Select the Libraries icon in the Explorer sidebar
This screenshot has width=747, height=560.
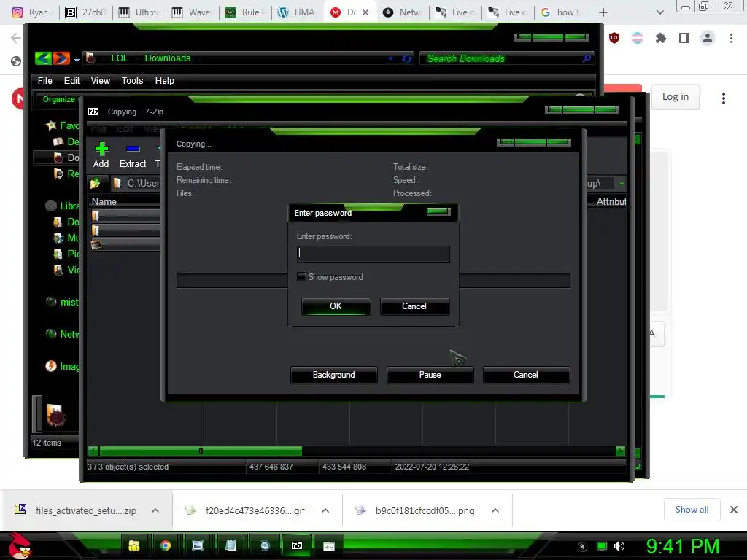51,206
